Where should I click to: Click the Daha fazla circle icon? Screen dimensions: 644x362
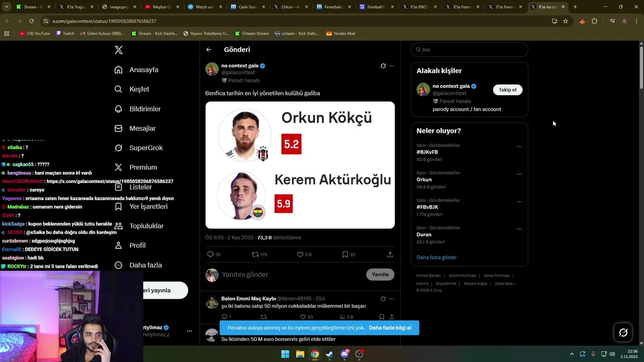(x=118, y=265)
